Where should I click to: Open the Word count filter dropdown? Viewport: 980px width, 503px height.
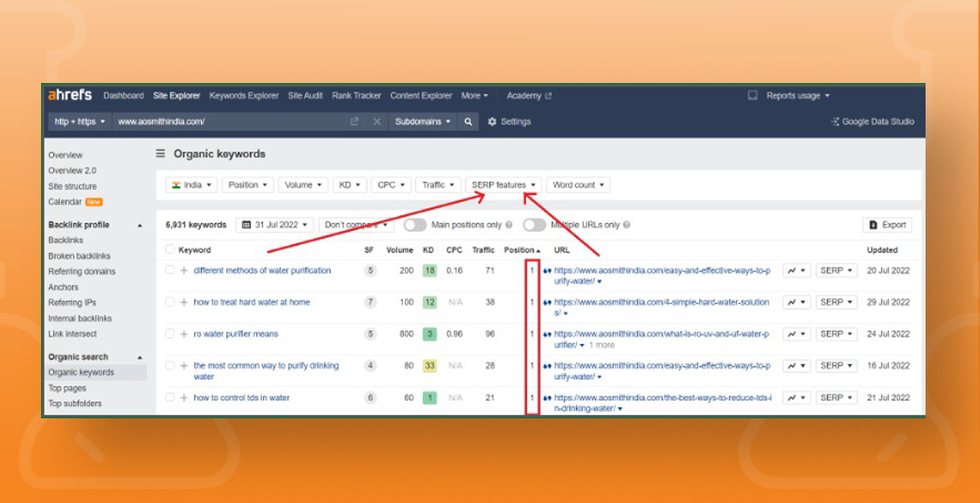click(x=578, y=185)
